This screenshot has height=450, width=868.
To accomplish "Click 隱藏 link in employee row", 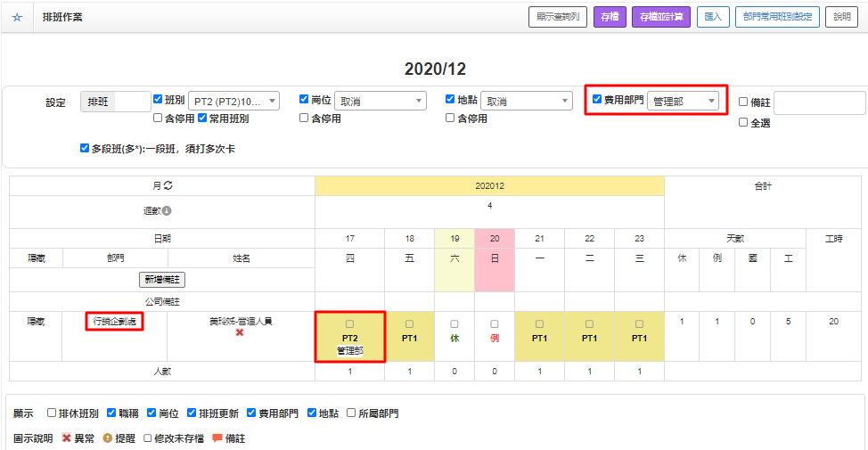I will click(x=36, y=322).
